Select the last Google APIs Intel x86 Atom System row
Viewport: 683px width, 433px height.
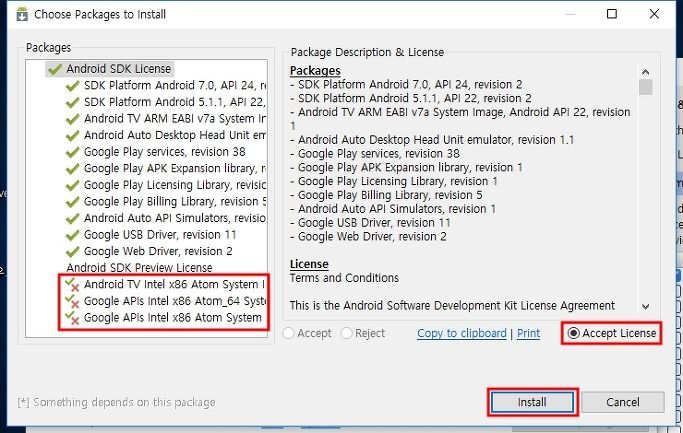point(173,317)
